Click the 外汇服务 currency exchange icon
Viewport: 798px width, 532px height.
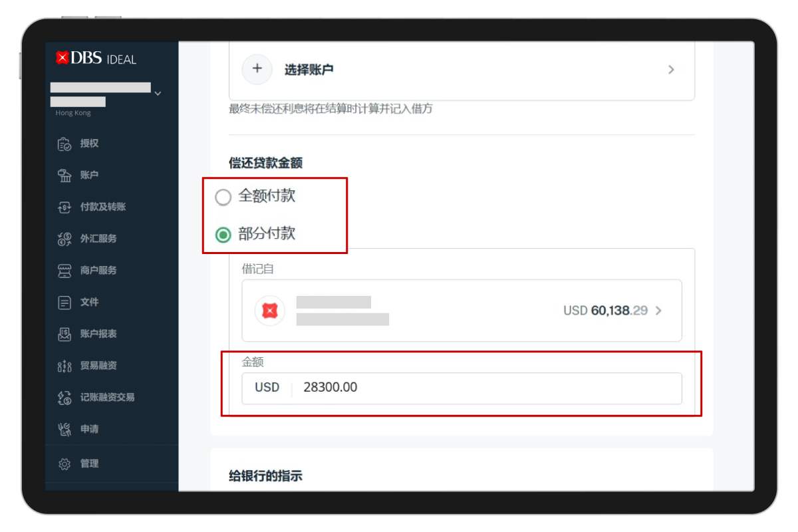[x=65, y=239]
